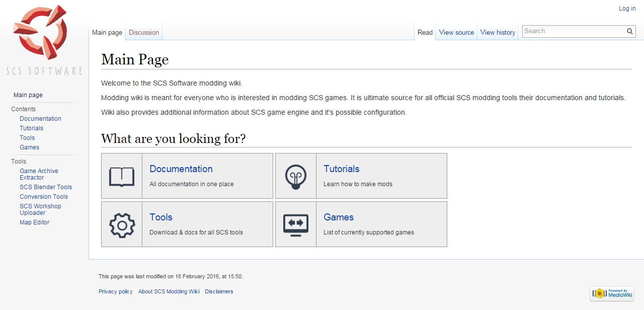
Task: Click the monitor Games icon
Action: point(296,224)
